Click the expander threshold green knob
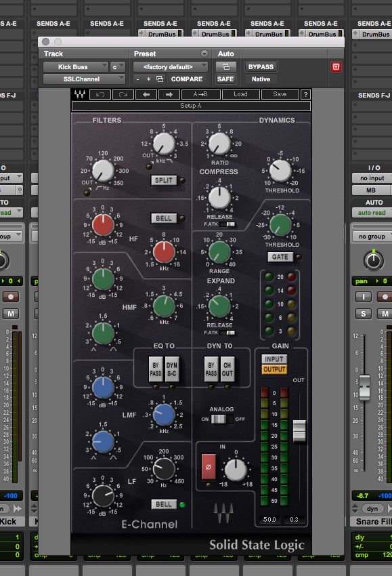 (x=280, y=225)
